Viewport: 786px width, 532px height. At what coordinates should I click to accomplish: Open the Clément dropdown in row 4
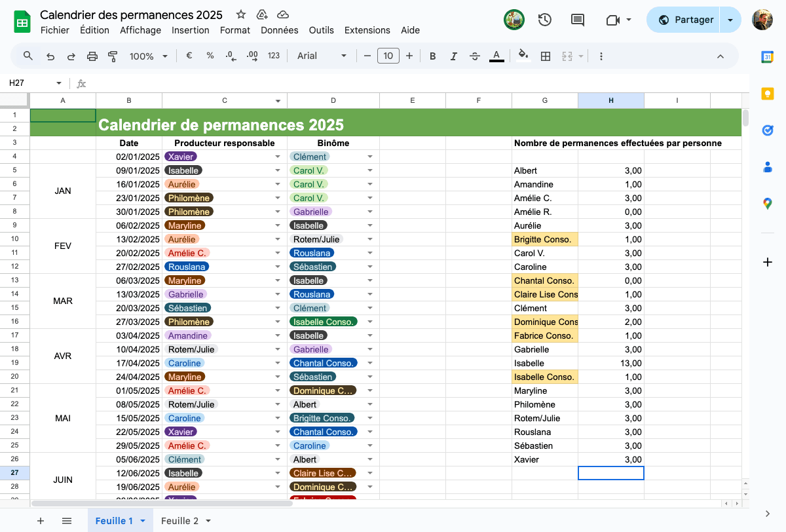coord(370,157)
